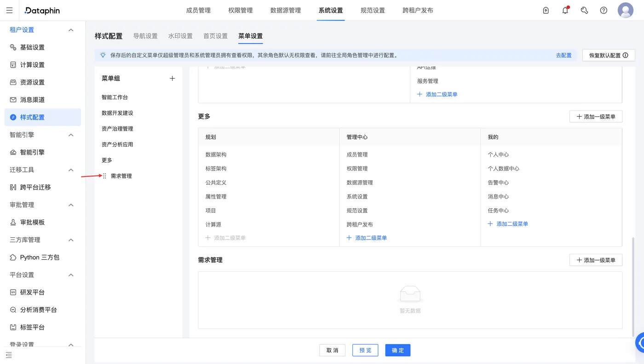
Task: Click the 标签平台 icon
Action: point(13,327)
